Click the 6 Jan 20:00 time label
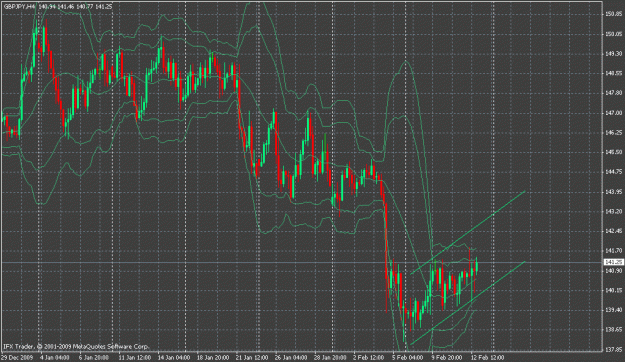This screenshot has height=362, width=625. [94, 358]
